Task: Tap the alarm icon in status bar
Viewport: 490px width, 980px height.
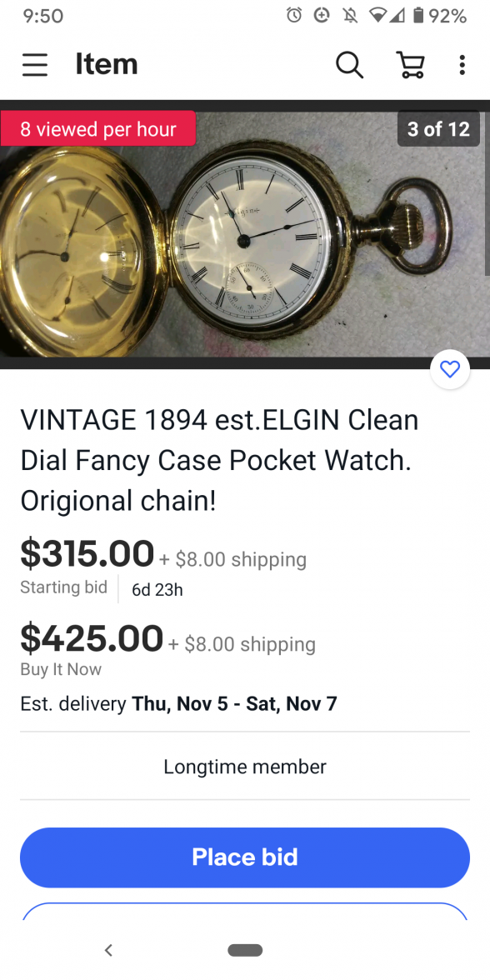Action: point(294,16)
